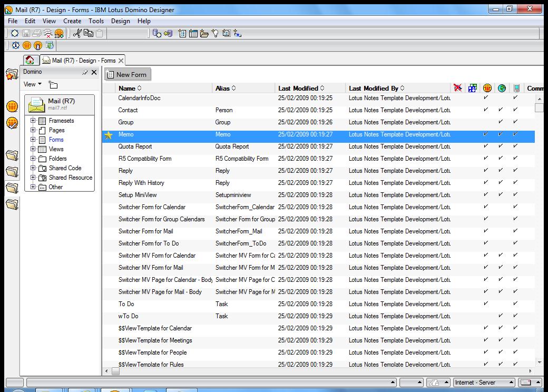
Task: Sort forms by Name column arrows
Action: tap(140, 88)
